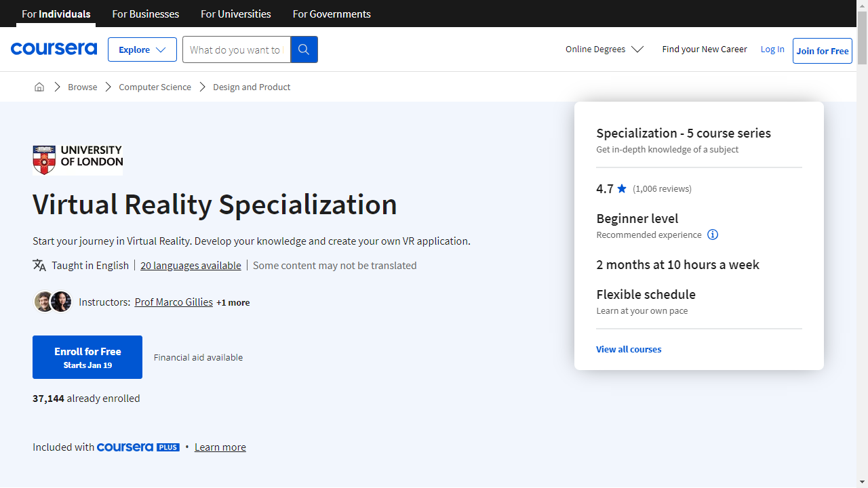868x488 pixels.
Task: Open Find your New Career
Action: [705, 49]
